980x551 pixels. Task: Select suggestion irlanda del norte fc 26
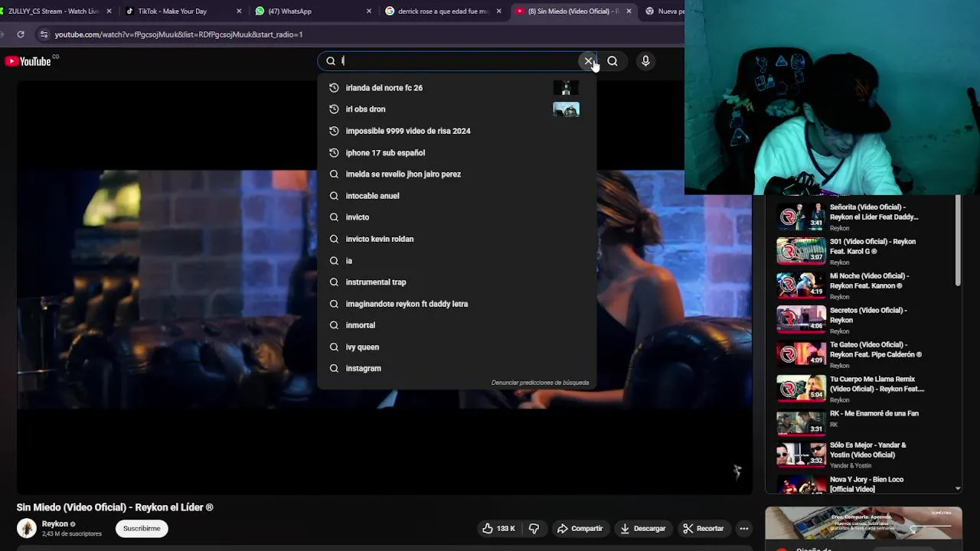(457, 88)
